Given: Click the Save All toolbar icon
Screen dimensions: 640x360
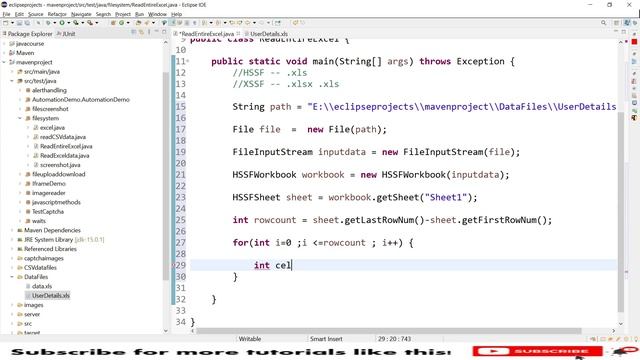Looking at the screenshot, I should click(x=27, y=23).
